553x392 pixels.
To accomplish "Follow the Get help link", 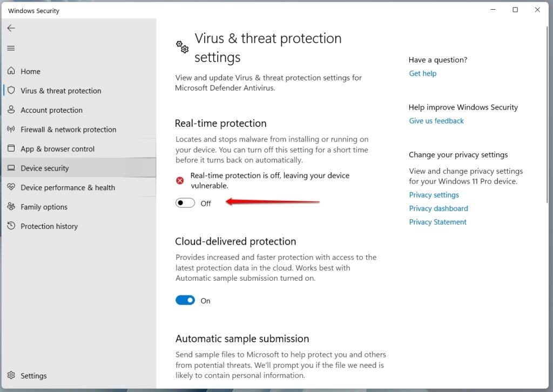I will (422, 73).
